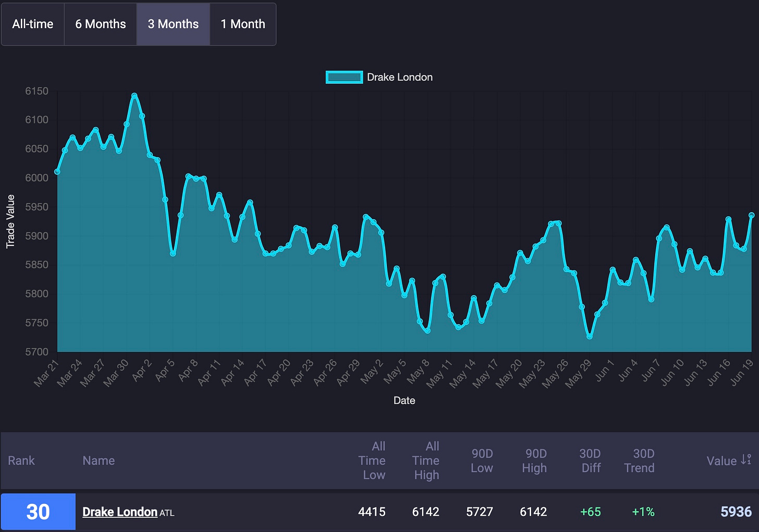Screen dimensions: 759x532
Task: Click the All Time High column header
Action: pos(426,461)
